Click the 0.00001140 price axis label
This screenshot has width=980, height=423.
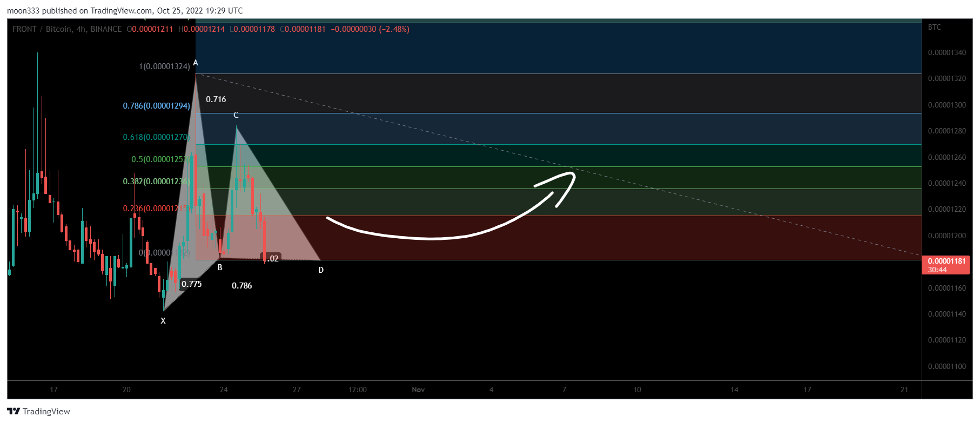pyautogui.click(x=947, y=314)
